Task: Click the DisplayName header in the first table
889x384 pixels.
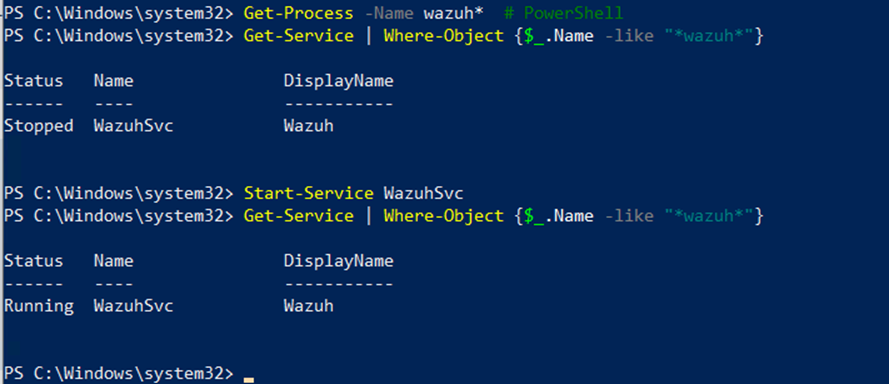Action: coord(338,81)
